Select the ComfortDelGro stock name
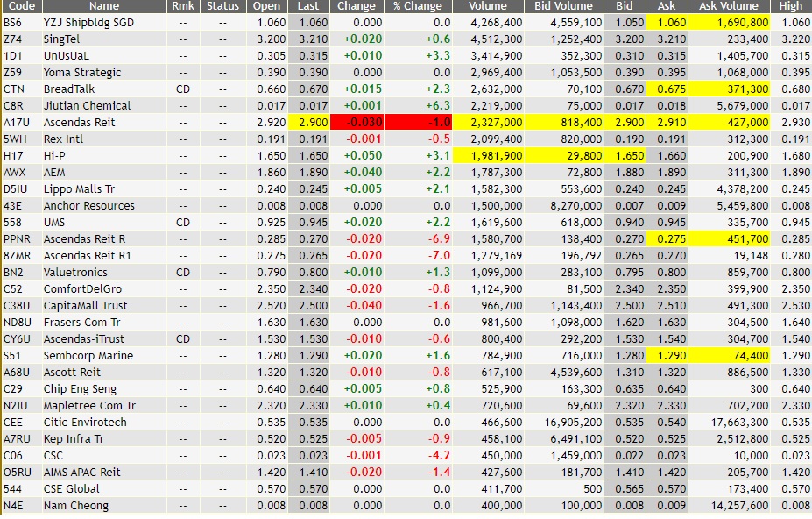 pyautogui.click(x=82, y=288)
